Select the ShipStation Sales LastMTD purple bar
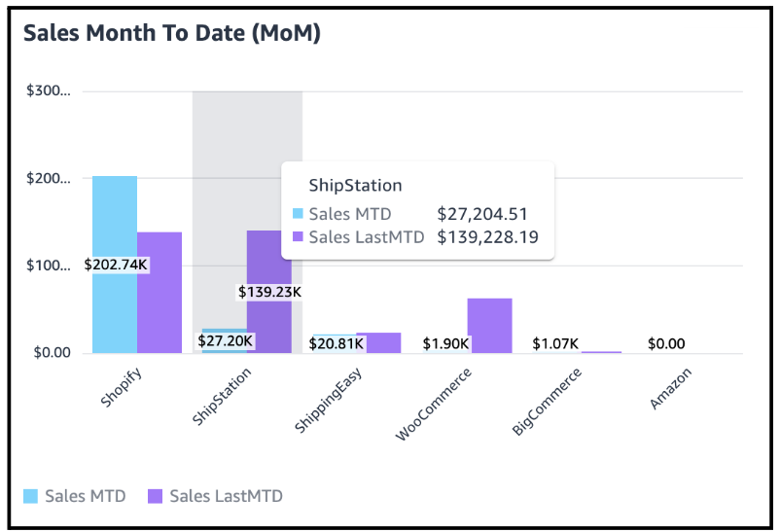This screenshot has width=780, height=532. (269, 292)
